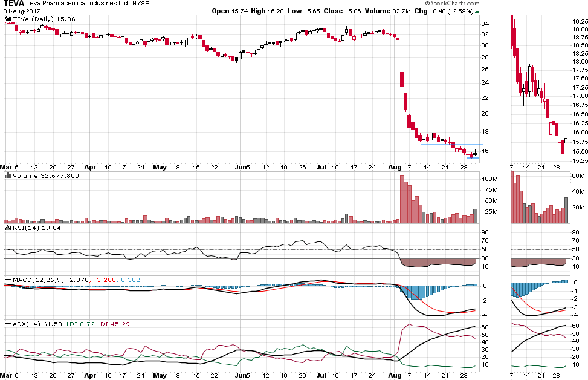Image resolution: width=588 pixels, height=380 pixels.
Task: Click the 75M label on the volume axis
Action: (x=491, y=189)
